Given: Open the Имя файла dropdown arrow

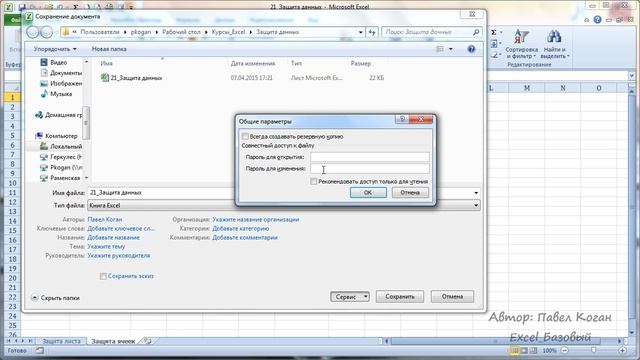Looking at the screenshot, I should coord(476,193).
